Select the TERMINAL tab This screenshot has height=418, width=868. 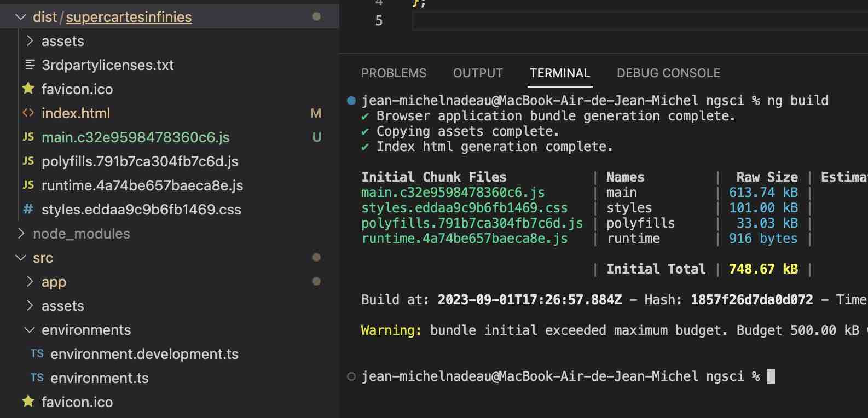pyautogui.click(x=560, y=73)
